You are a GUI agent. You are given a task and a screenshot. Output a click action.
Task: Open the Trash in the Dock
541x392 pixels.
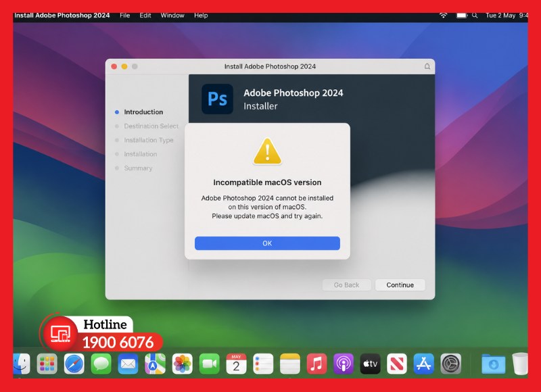520,364
